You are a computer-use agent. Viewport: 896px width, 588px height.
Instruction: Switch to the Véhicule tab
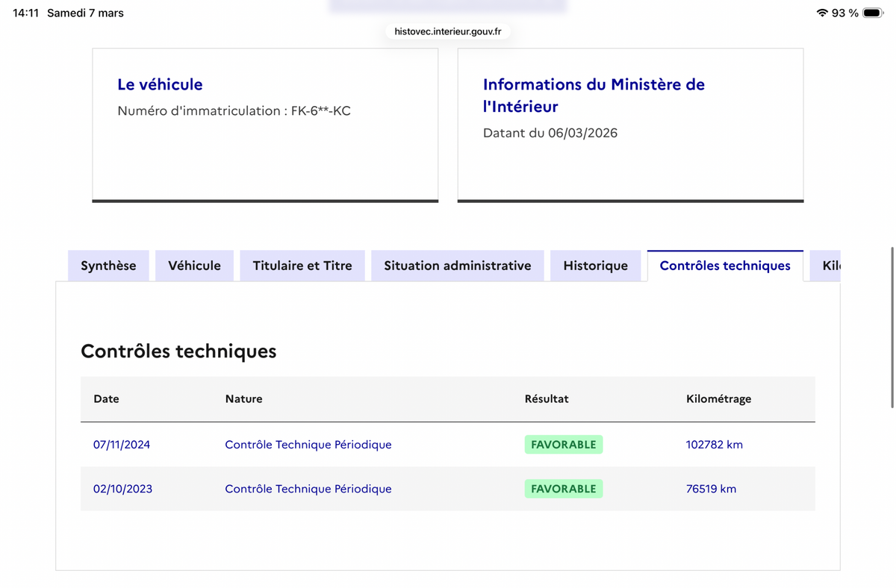click(194, 266)
